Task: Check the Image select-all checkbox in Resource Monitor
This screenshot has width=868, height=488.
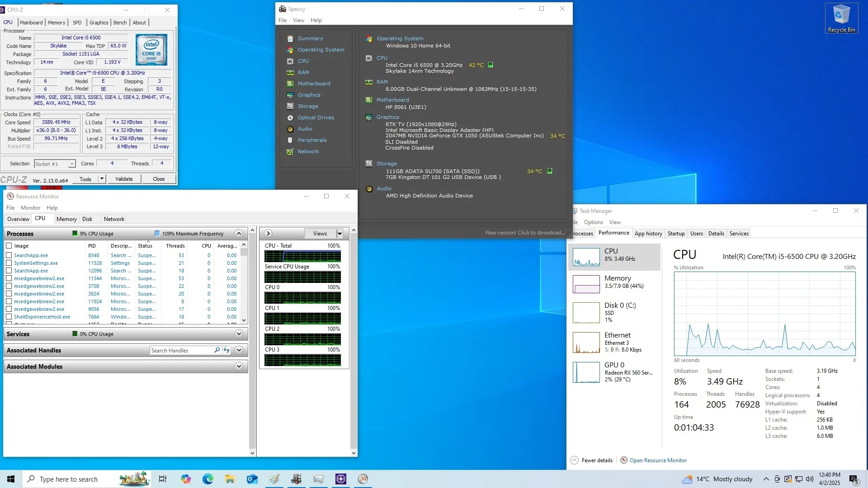Action: tap(9, 246)
